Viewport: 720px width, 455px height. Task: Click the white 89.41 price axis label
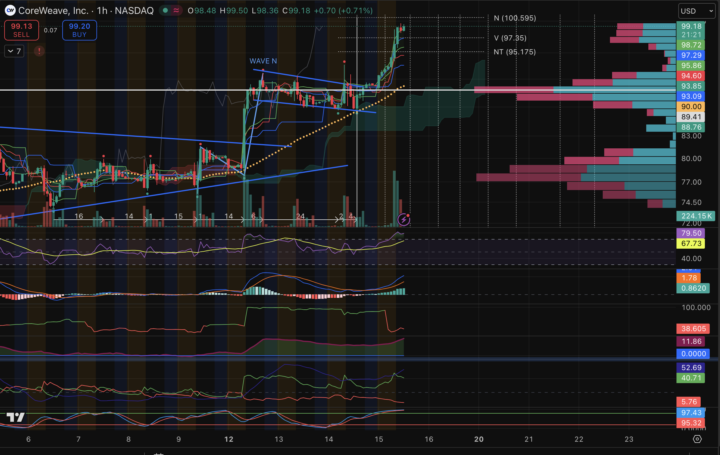coord(691,117)
